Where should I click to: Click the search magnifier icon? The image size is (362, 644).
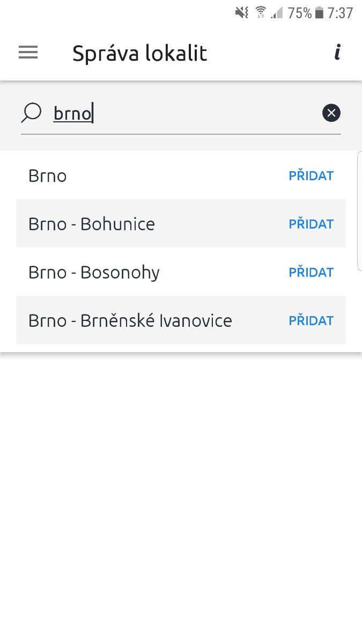click(x=31, y=113)
